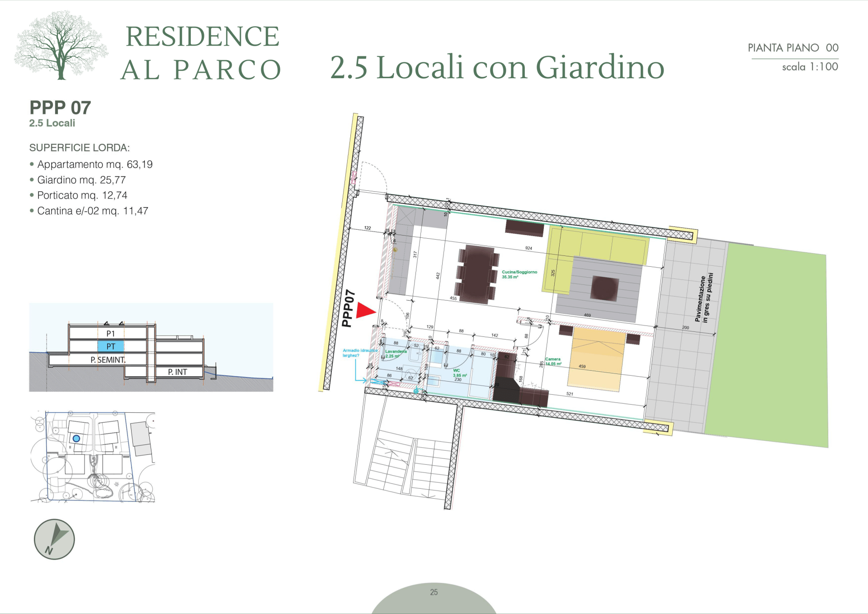
Task: Click the tree logo icon
Action: [61, 45]
